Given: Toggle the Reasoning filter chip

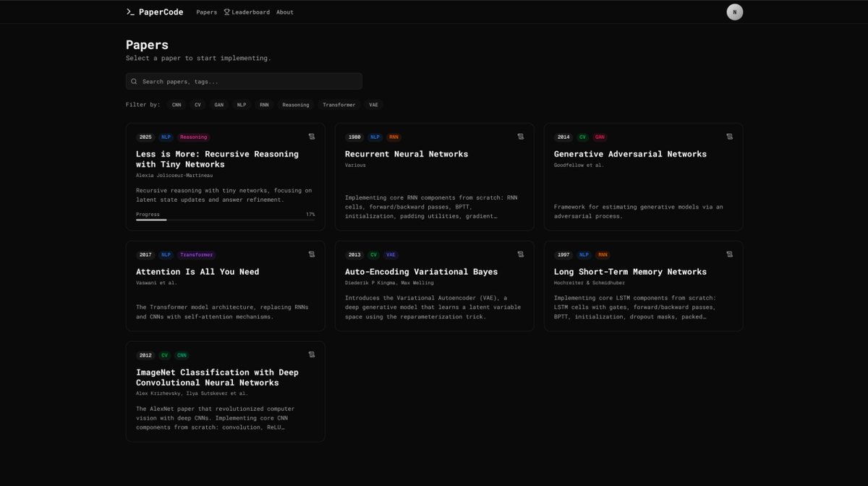Looking at the screenshot, I should click(x=296, y=105).
